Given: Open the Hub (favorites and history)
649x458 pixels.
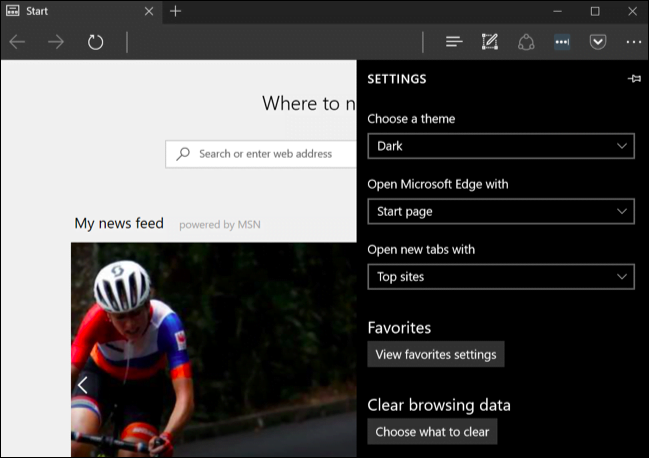Looking at the screenshot, I should (x=454, y=42).
